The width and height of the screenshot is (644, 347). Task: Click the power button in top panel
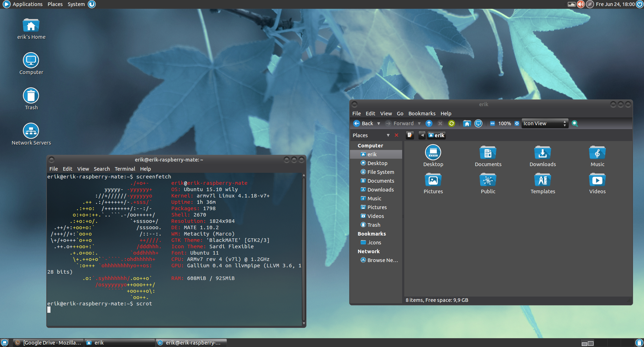pyautogui.click(x=639, y=4)
